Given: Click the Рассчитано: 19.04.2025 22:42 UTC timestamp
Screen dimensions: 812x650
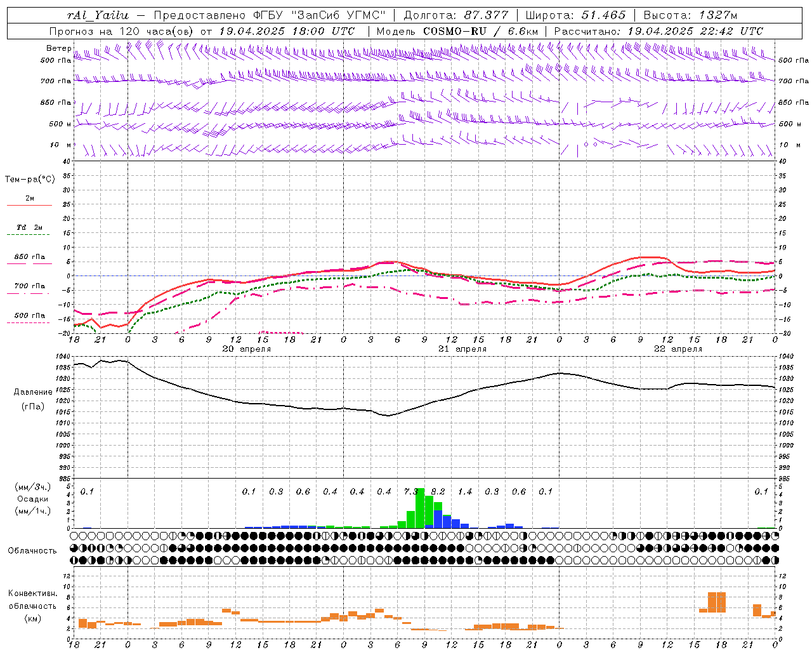Looking at the screenshot, I should coord(658,31).
